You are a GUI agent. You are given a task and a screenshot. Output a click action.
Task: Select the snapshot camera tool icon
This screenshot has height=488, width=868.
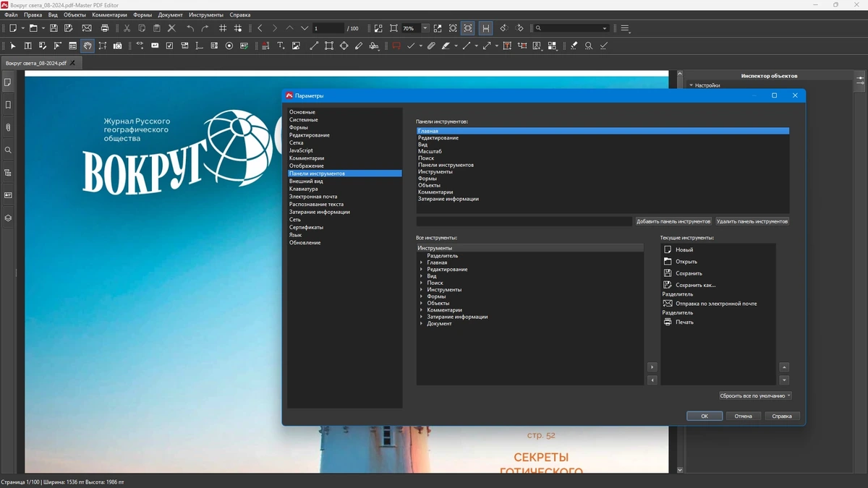click(118, 46)
